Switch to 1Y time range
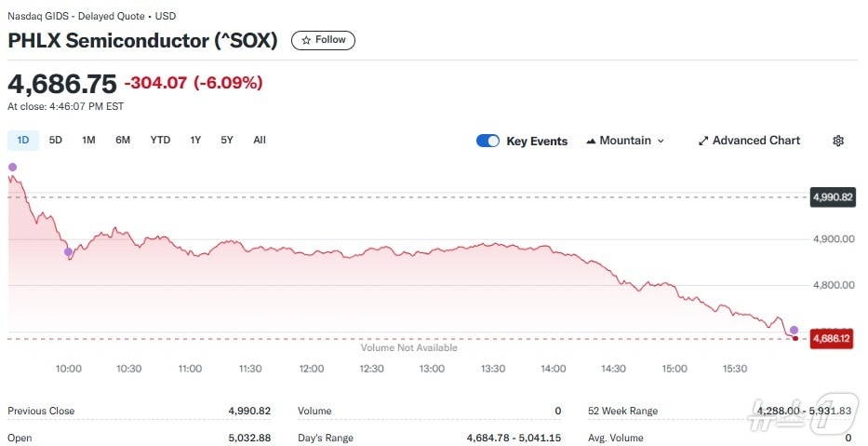This screenshot has width=868, height=446. point(195,140)
